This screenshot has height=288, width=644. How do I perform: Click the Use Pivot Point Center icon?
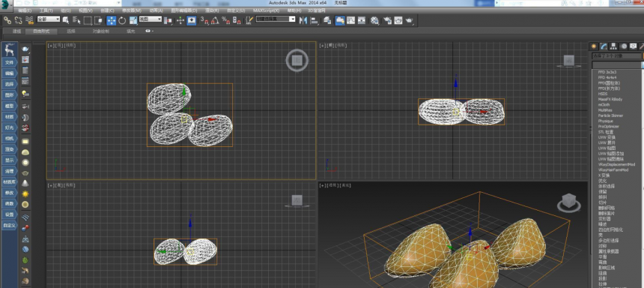[168, 20]
